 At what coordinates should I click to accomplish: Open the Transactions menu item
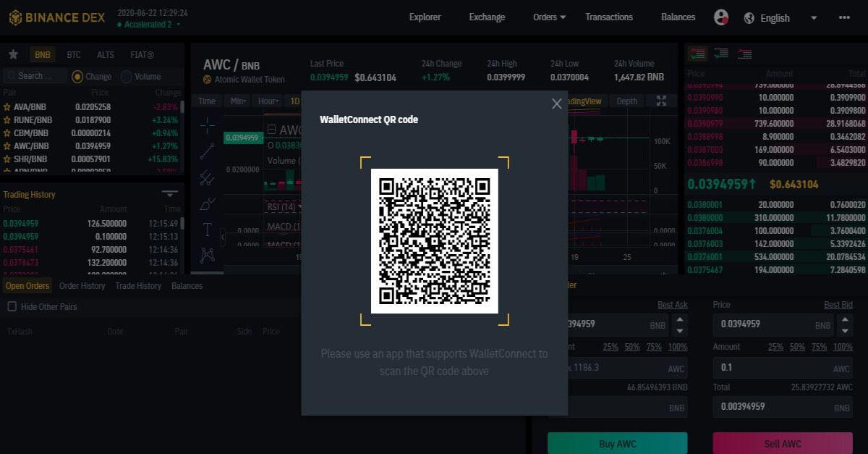609,17
